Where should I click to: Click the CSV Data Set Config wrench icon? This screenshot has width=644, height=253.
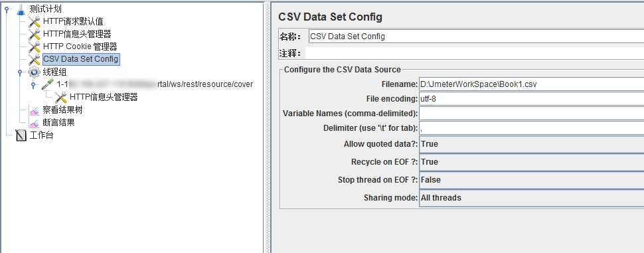pyautogui.click(x=35, y=60)
